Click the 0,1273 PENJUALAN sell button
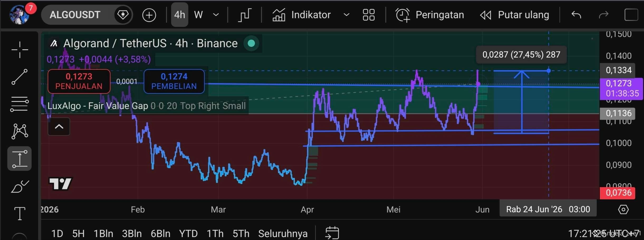 (x=79, y=81)
